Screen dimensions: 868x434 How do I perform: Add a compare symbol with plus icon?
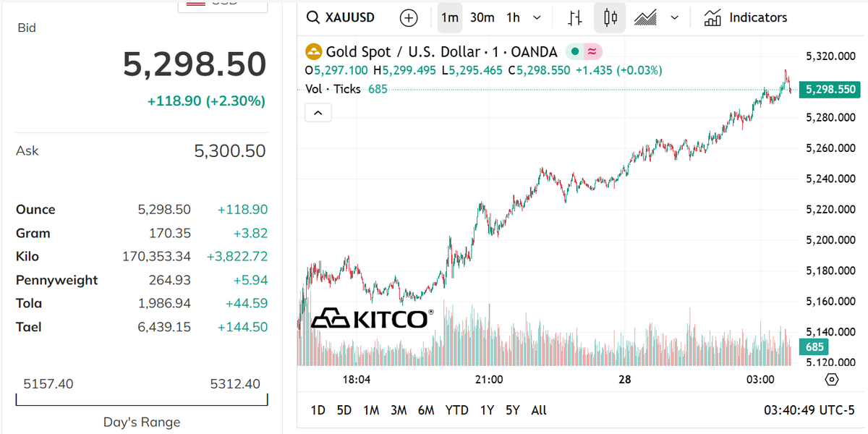click(x=409, y=17)
